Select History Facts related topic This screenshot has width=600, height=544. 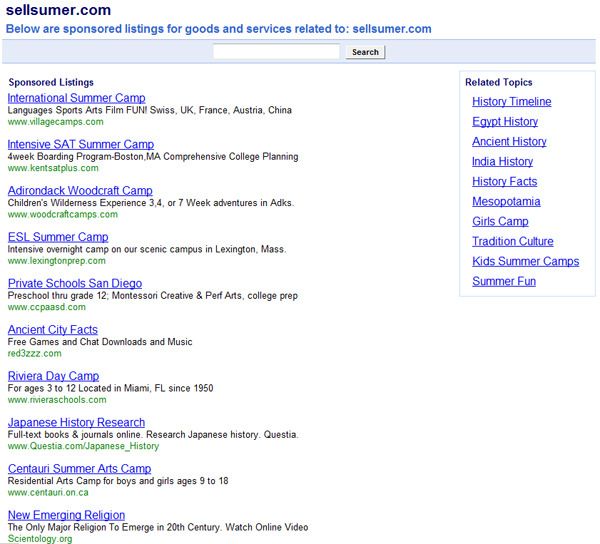point(505,181)
